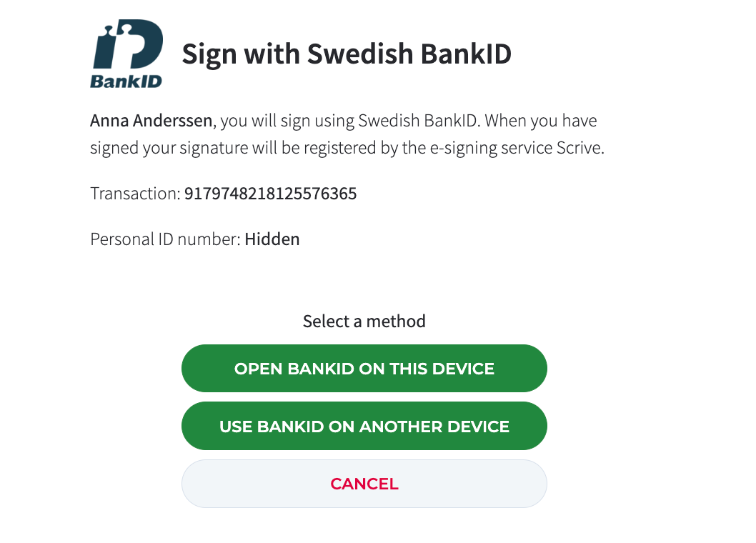Click the transaction number 9179748218125576365
Image resolution: width=756 pixels, height=543 pixels.
pyautogui.click(x=270, y=194)
